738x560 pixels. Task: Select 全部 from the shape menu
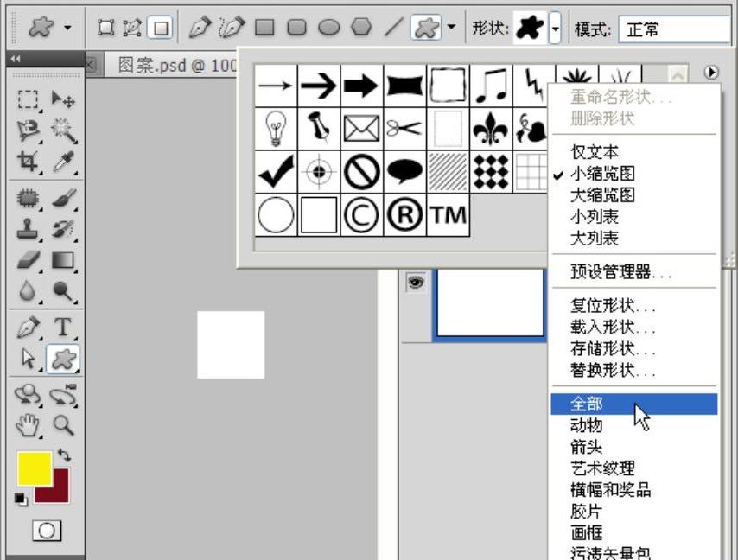click(x=588, y=404)
